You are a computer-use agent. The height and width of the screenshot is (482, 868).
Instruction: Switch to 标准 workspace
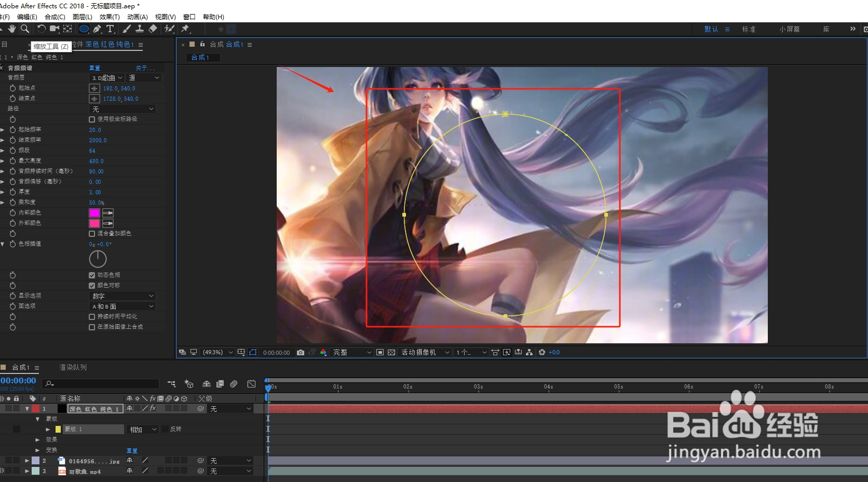749,29
